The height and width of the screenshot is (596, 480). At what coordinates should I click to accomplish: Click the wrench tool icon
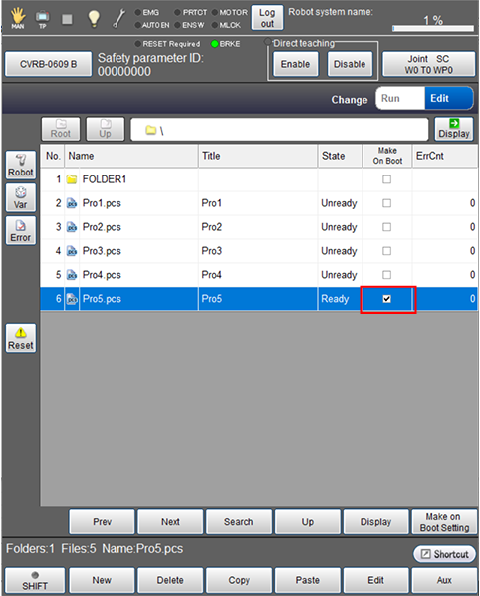point(119,19)
